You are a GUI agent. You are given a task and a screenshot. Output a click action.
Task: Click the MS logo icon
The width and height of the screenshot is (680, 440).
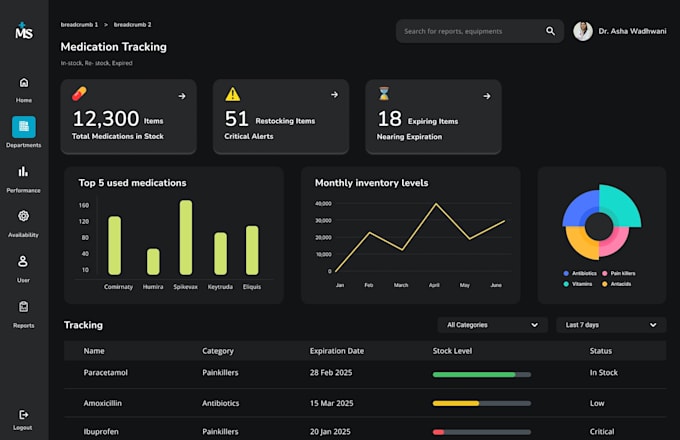coord(24,31)
